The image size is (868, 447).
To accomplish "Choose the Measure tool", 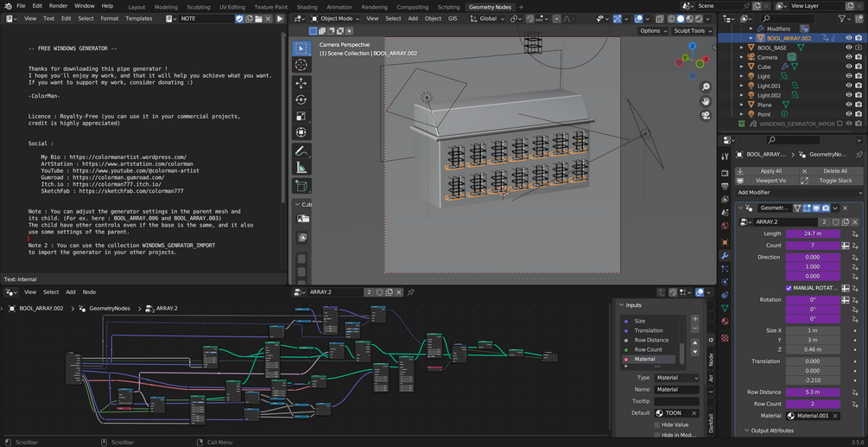I will tap(301, 168).
